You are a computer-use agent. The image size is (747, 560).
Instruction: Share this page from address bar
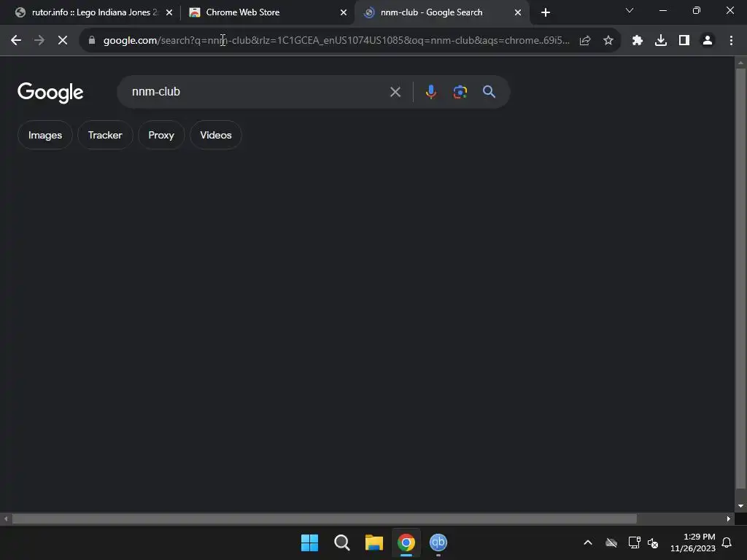[585, 41]
